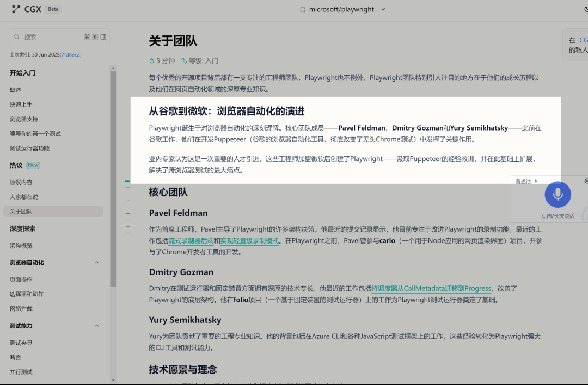The image size is (588, 385).
Task: Click the Pavel Feldman subheading
Action: [x=178, y=213]
